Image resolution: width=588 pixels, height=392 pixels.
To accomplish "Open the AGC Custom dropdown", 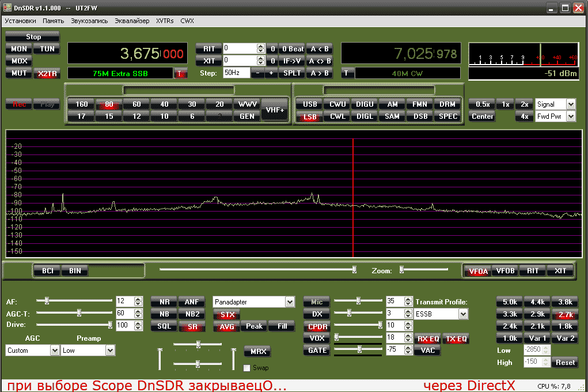I will 55,350.
